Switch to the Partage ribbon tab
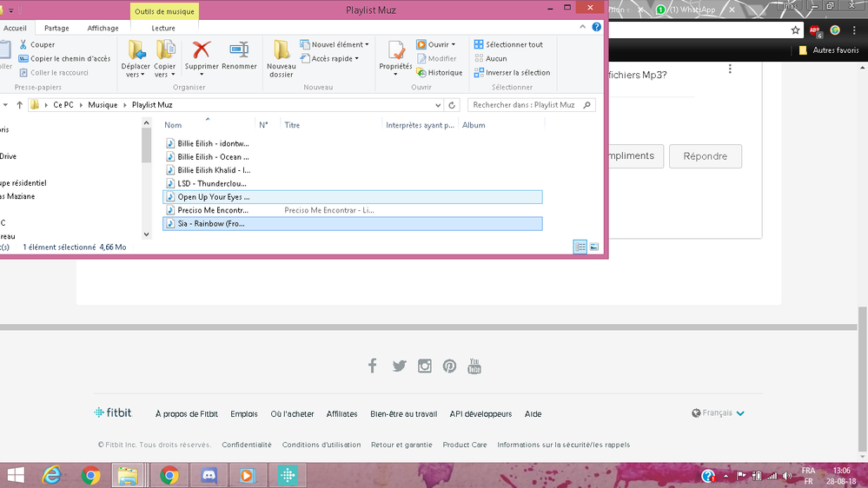This screenshot has width=868, height=488. [57, 28]
